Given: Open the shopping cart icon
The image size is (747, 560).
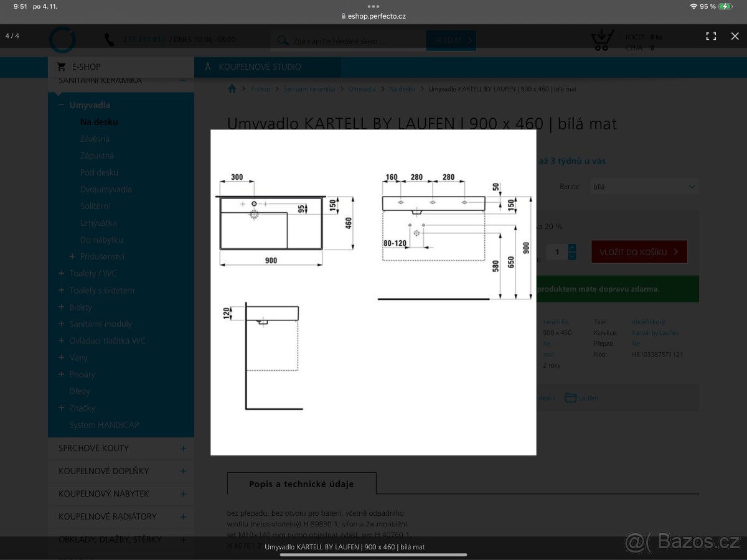Looking at the screenshot, I should pos(602,40).
